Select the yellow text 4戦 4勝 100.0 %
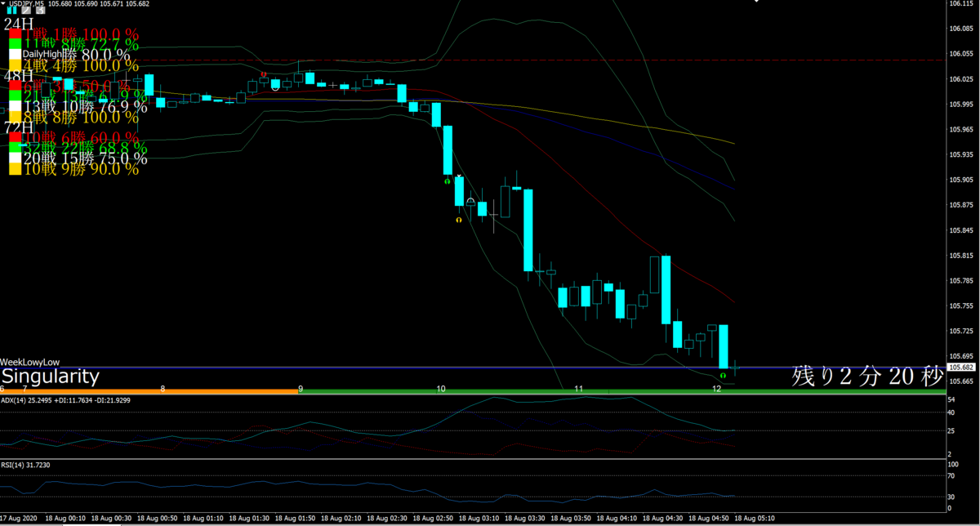The width and height of the screenshot is (980, 526). 82,66
